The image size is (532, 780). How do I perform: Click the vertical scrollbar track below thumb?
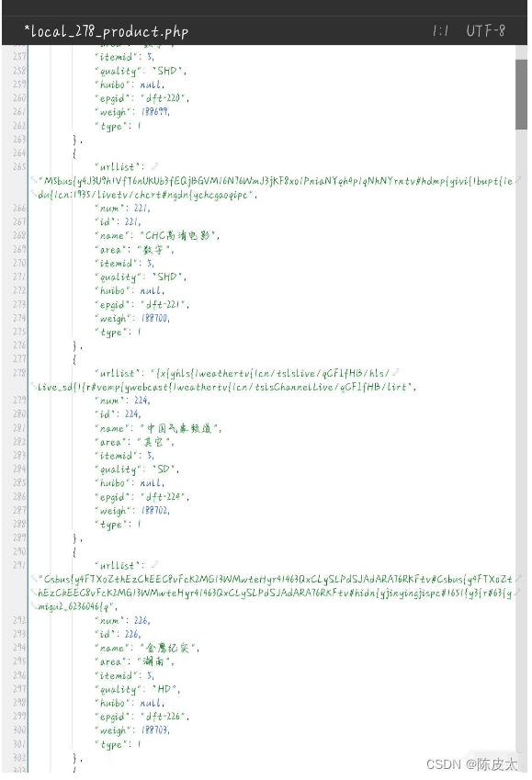click(521, 437)
